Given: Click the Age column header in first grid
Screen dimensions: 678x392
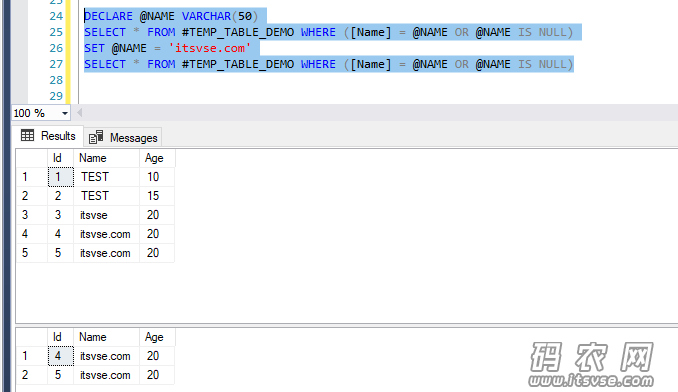Looking at the screenshot, I should [x=157, y=158].
